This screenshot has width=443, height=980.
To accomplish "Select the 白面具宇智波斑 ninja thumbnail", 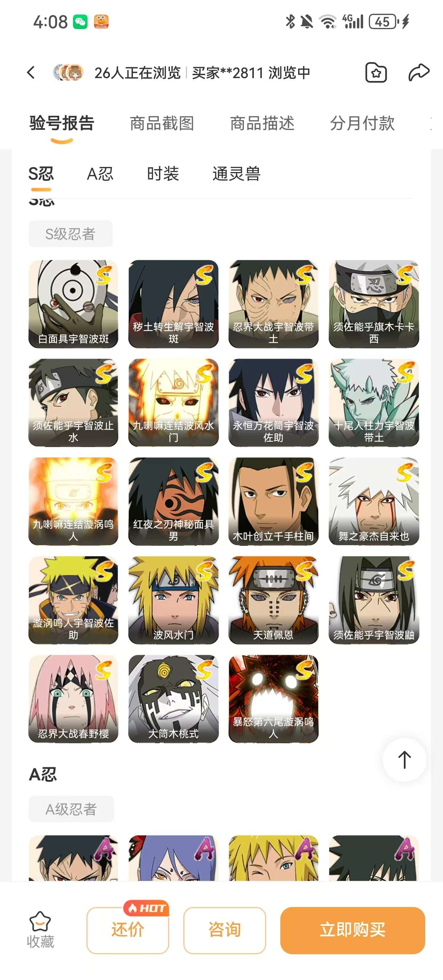I will click(x=73, y=303).
